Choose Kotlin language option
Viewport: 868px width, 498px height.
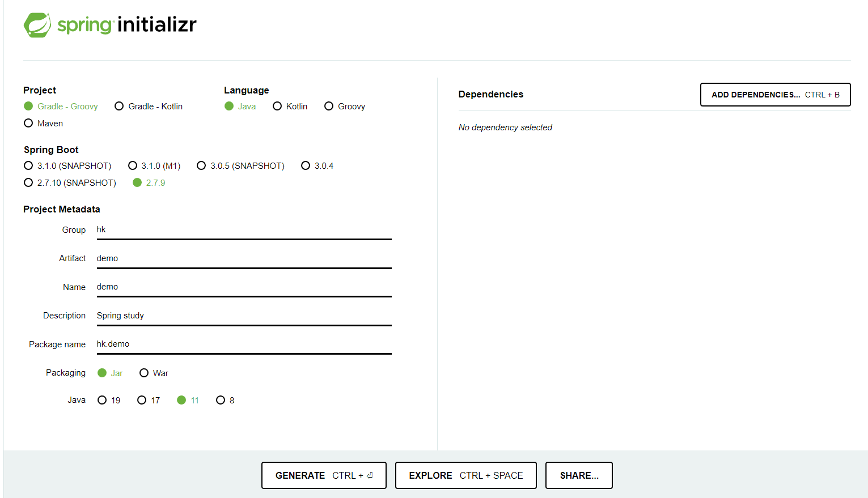(290, 107)
